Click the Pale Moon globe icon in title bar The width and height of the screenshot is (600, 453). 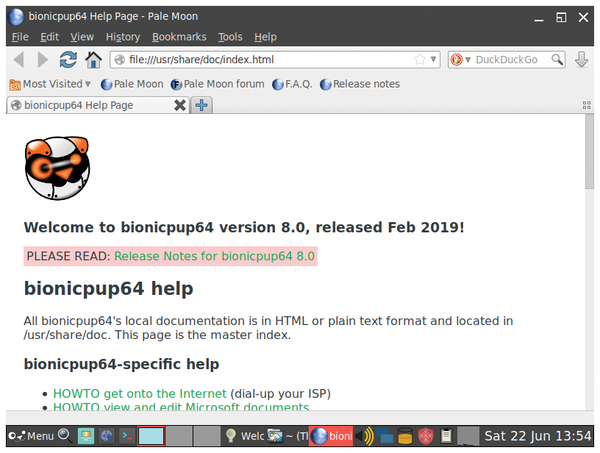coord(16,17)
